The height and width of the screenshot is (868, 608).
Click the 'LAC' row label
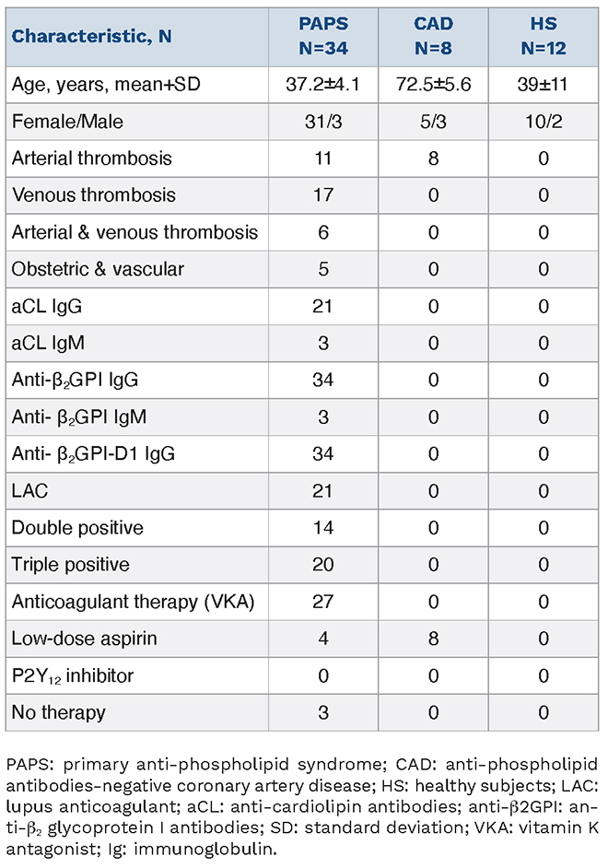29,490
